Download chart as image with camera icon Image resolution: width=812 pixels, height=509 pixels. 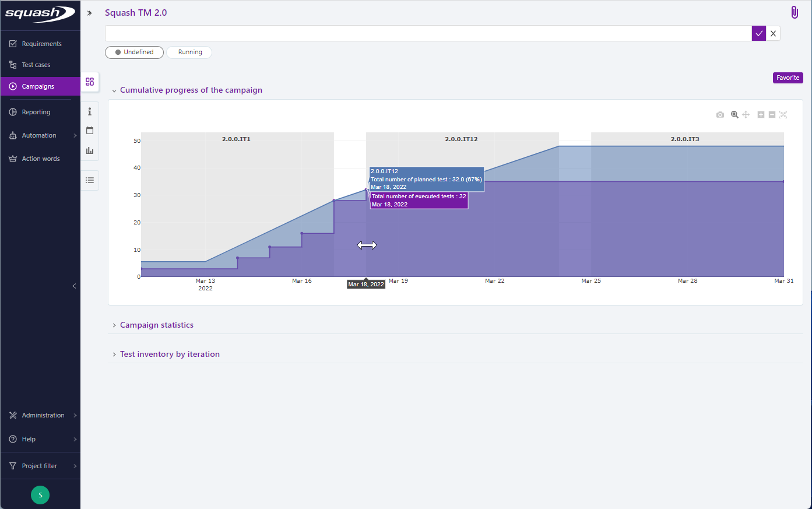(720, 114)
